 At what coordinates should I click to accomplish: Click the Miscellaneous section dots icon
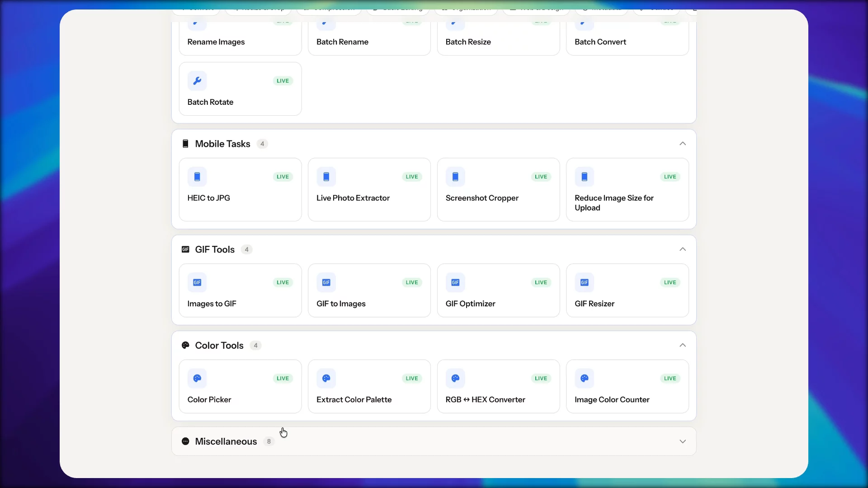point(185,441)
